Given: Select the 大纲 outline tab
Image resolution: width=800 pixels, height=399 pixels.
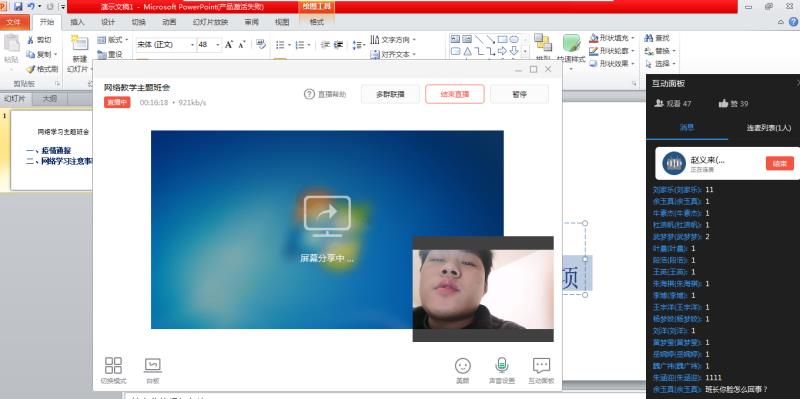Looking at the screenshot, I should 49,99.
